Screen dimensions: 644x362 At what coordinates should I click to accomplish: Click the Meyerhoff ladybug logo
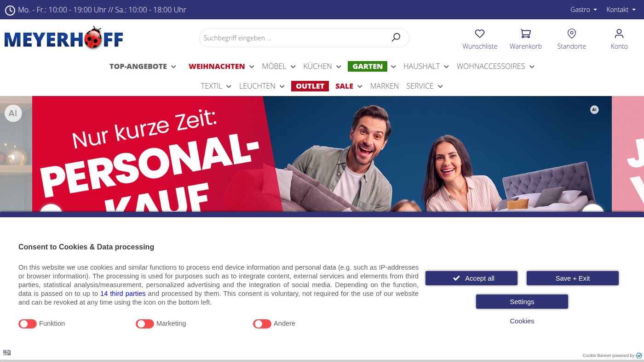pos(64,39)
